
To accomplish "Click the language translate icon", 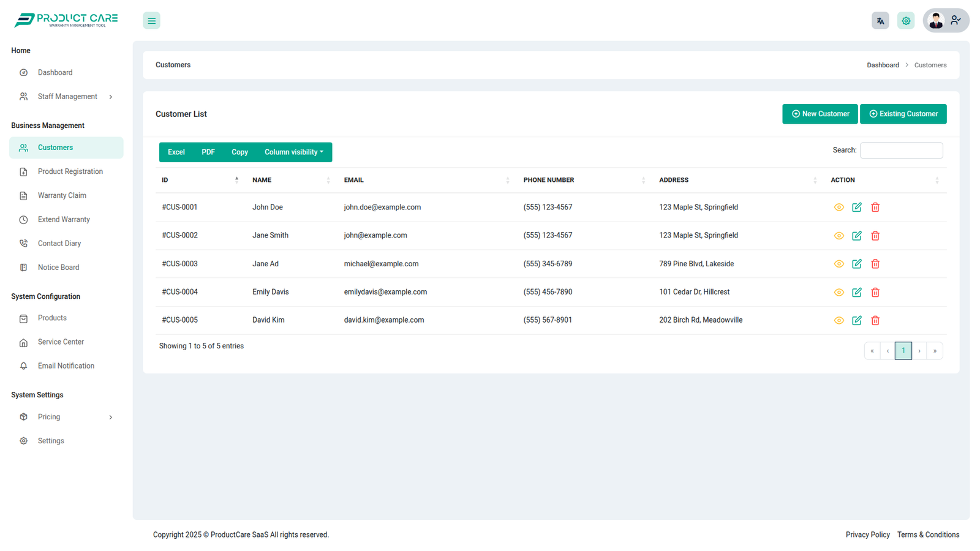I will tap(880, 21).
